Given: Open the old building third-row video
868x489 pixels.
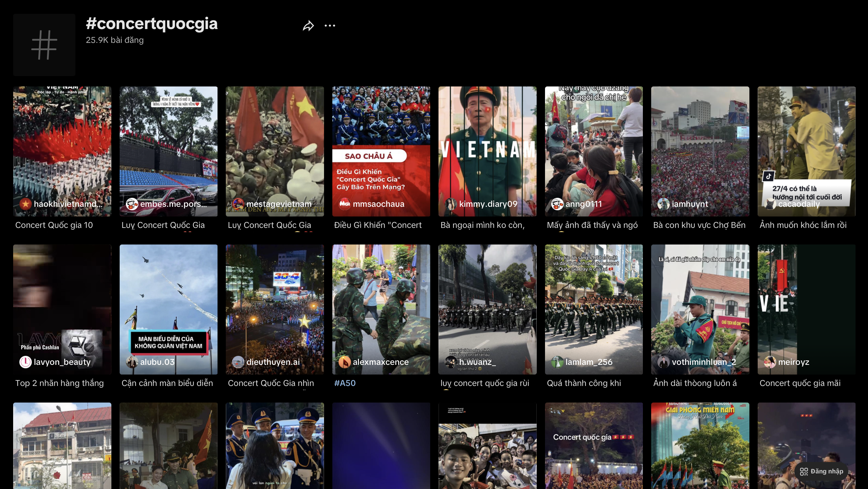Looking at the screenshot, I should coord(62,446).
